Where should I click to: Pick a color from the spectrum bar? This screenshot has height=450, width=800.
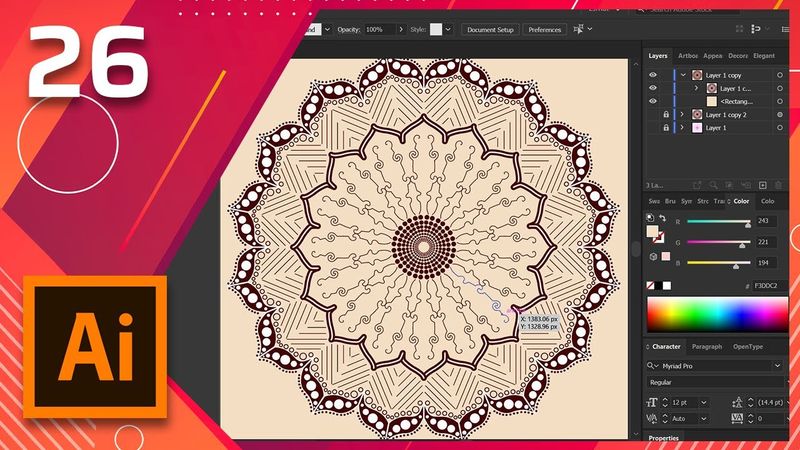(717, 315)
